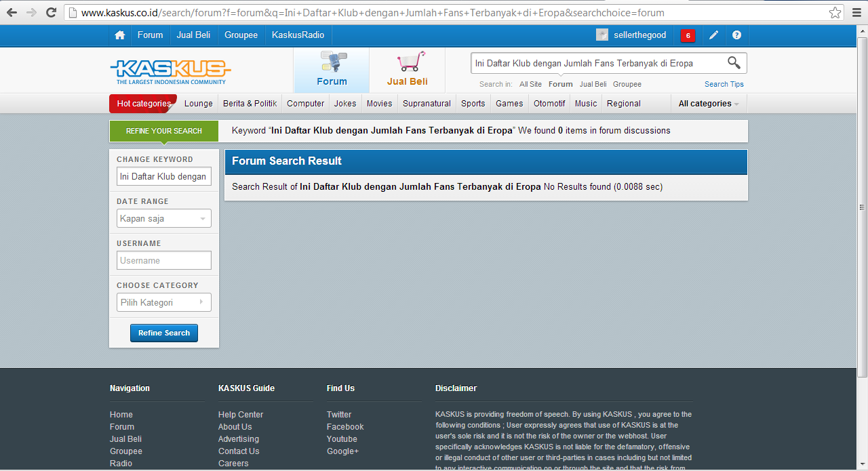Select Jual Beli in the top navigation bar
The width and height of the screenshot is (868, 471).
click(x=193, y=35)
